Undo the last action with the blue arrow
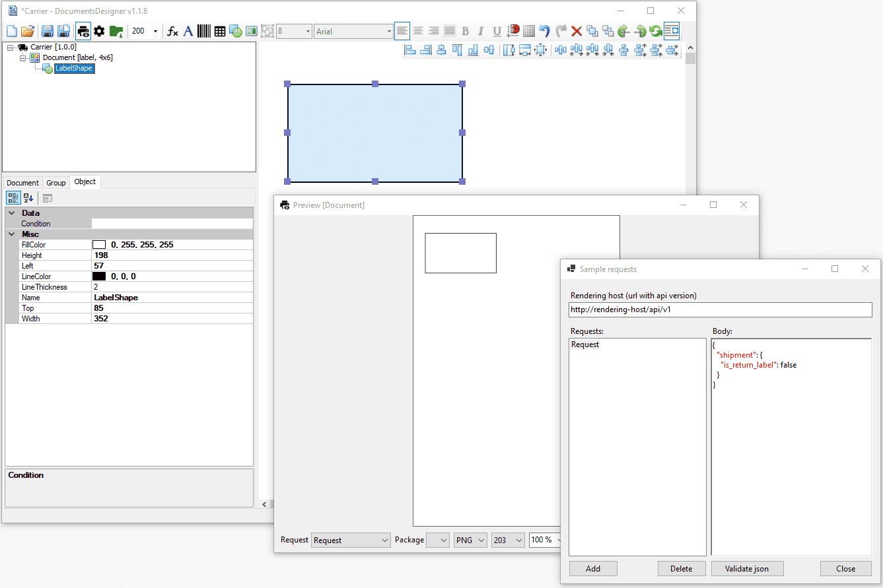 click(544, 31)
